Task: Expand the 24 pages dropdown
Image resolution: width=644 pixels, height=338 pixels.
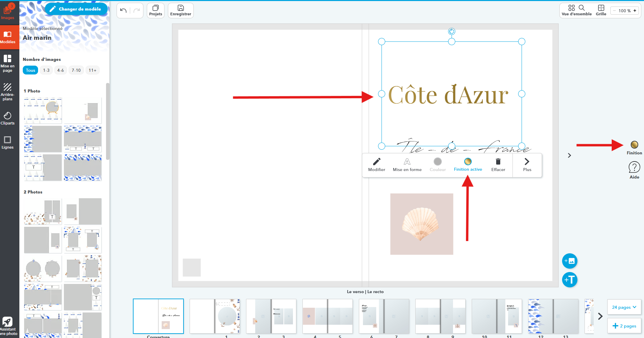Action: click(x=624, y=307)
